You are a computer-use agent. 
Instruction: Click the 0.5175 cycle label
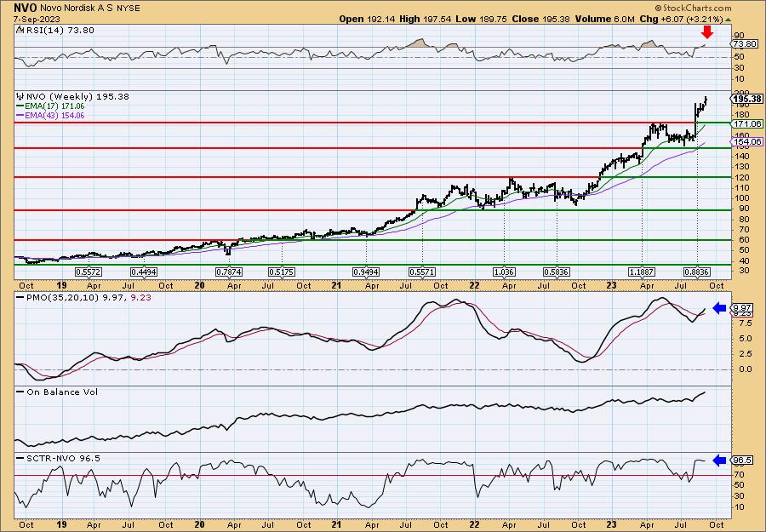point(282,272)
